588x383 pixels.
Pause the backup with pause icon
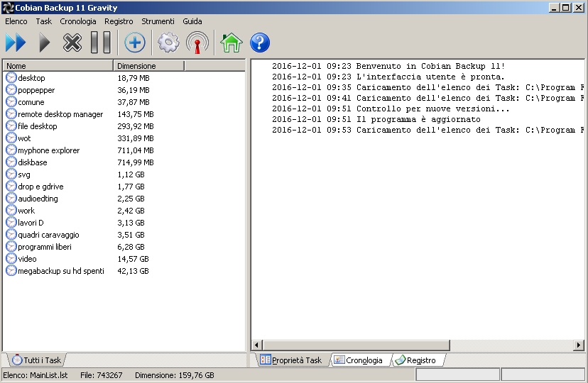click(x=101, y=43)
